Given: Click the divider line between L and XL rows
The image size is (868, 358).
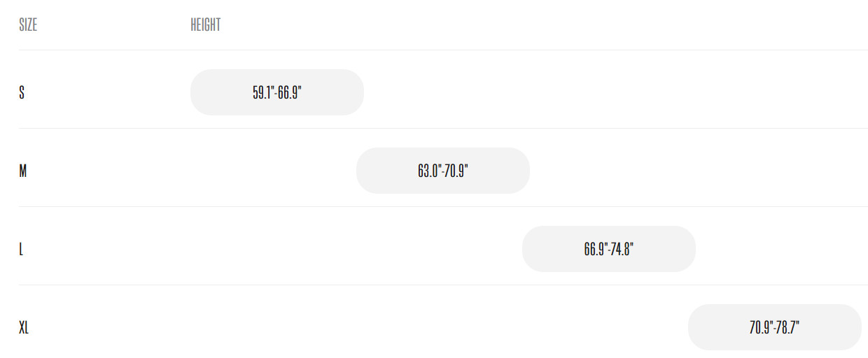Looking at the screenshot, I should pyautogui.click(x=442, y=285).
